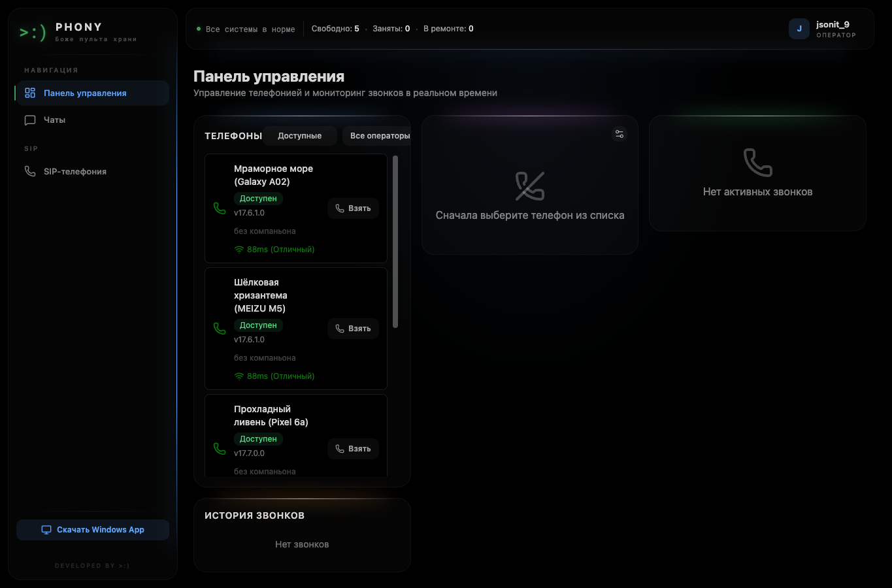Click the SIP-телефония handset icon
The height and width of the screenshot is (588, 892).
click(30, 171)
